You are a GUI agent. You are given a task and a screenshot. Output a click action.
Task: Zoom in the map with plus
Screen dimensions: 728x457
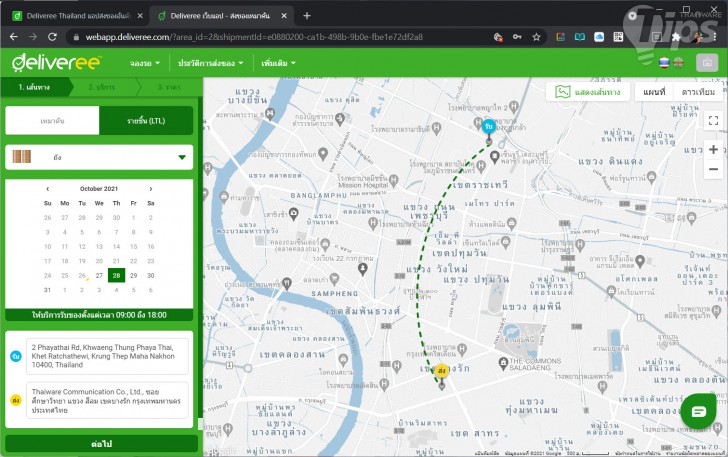click(x=714, y=150)
